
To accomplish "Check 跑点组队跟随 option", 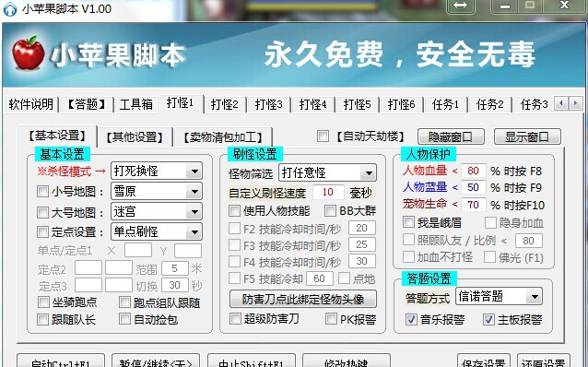I will click(124, 302).
